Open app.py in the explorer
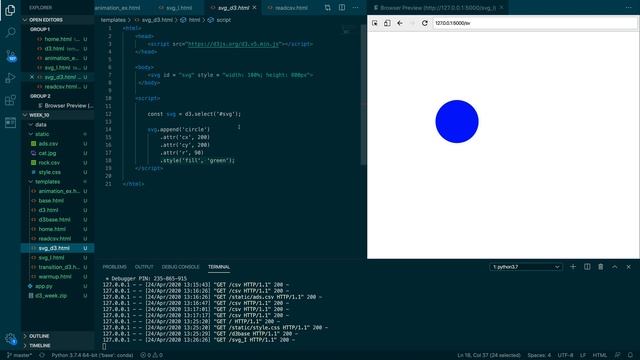Viewport: 640px width, 360px height. tap(44, 286)
